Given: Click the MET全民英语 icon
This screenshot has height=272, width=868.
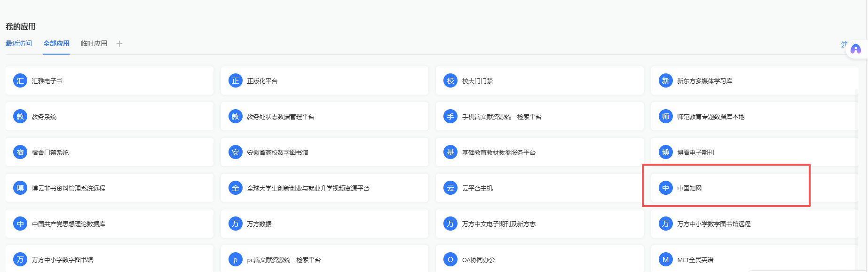Looking at the screenshot, I should click(665, 260).
